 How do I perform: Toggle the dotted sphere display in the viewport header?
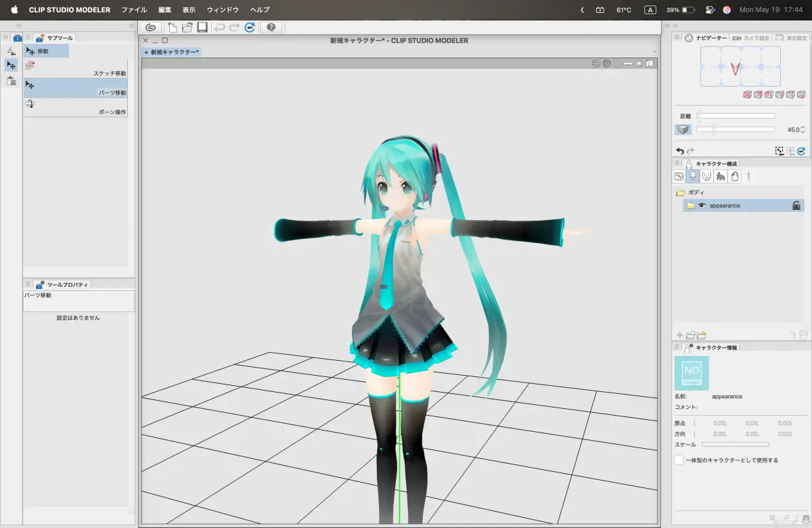point(596,64)
